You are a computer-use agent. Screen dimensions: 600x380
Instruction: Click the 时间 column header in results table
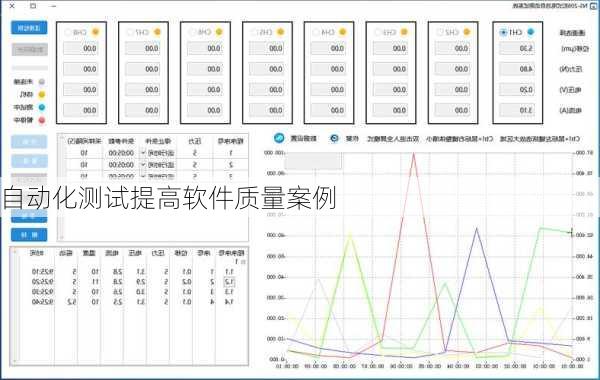point(37,253)
